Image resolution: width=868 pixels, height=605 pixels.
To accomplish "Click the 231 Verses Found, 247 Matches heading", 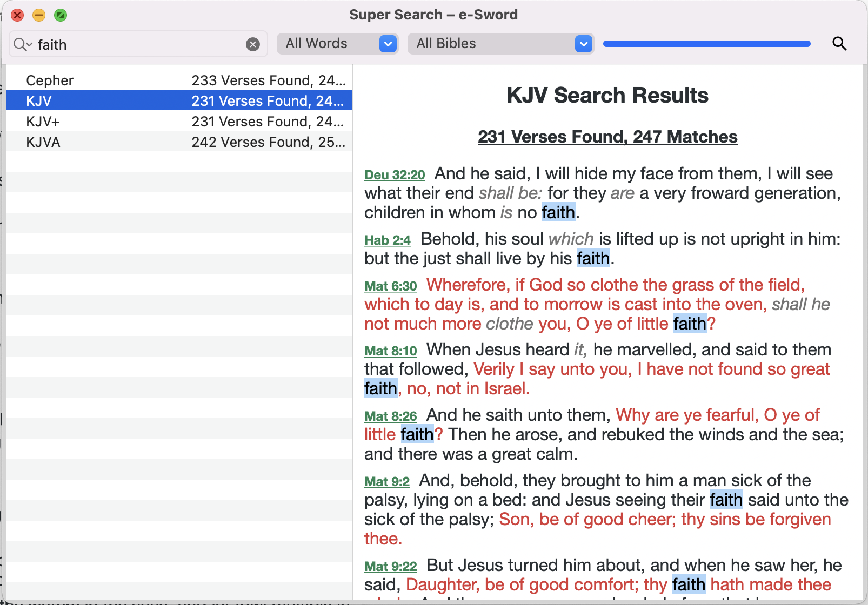I will (607, 137).
